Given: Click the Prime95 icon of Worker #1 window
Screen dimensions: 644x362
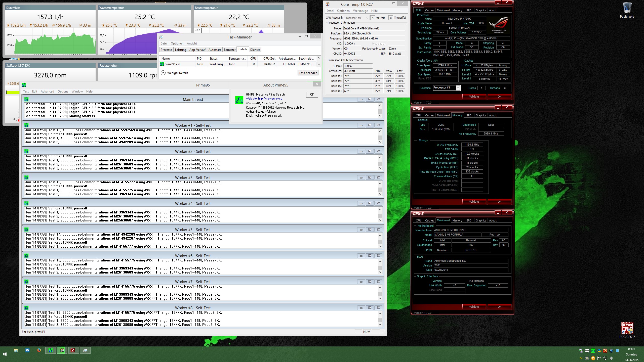Looking at the screenshot, I should tap(26, 125).
